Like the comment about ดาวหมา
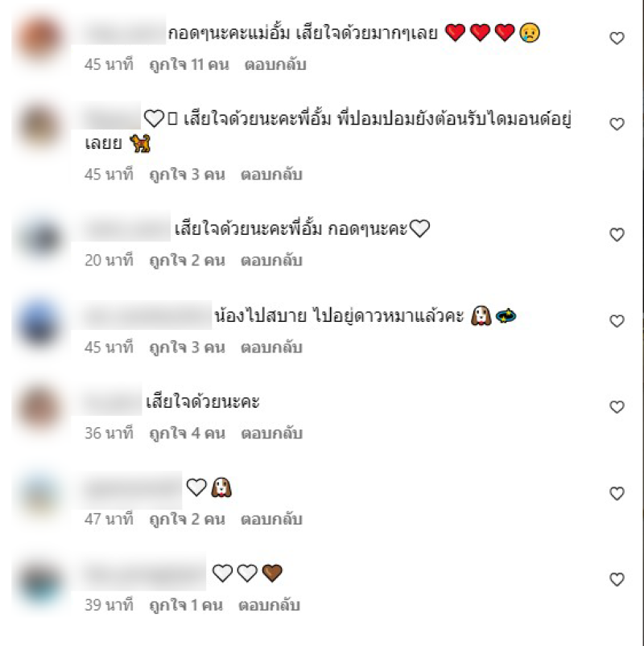 pos(617,321)
